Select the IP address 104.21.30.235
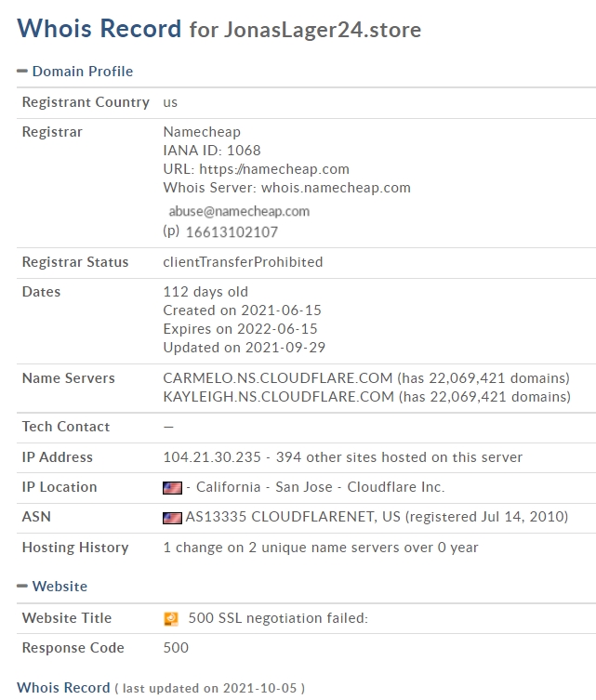The width and height of the screenshot is (596, 700). (212, 457)
